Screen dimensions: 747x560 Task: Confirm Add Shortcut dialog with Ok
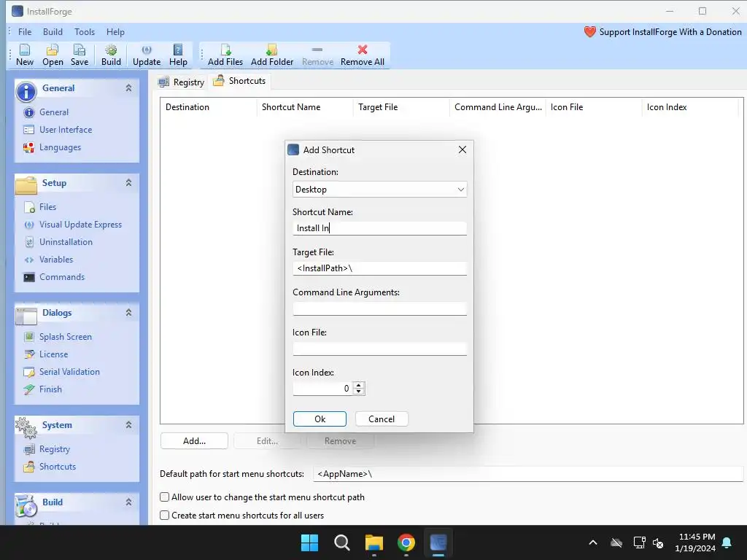pyautogui.click(x=320, y=419)
